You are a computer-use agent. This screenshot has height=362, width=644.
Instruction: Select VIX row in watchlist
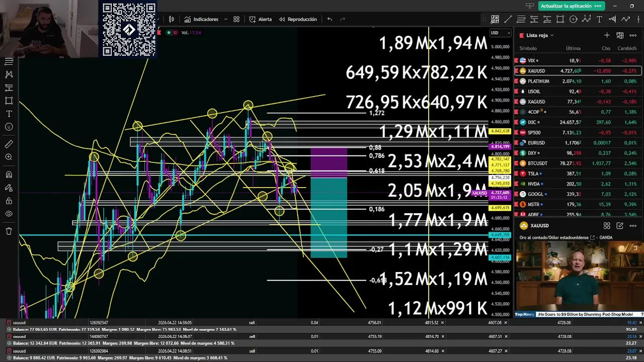pyautogui.click(x=578, y=60)
